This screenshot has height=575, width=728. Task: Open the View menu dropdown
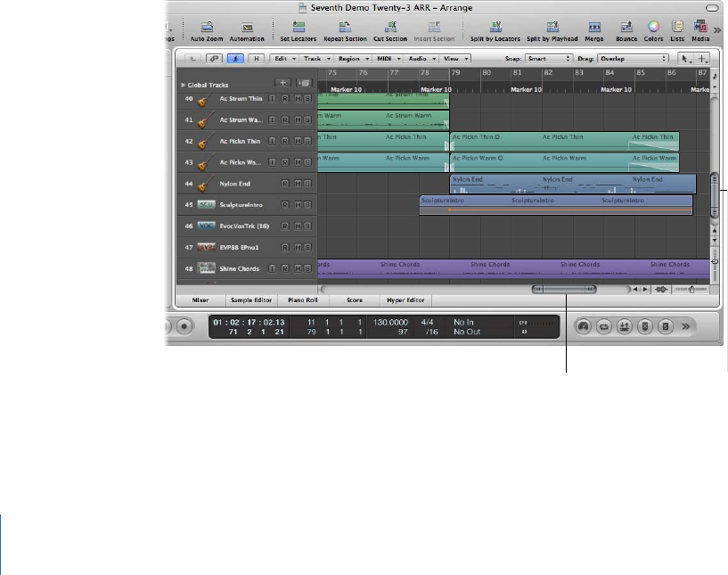tap(455, 59)
